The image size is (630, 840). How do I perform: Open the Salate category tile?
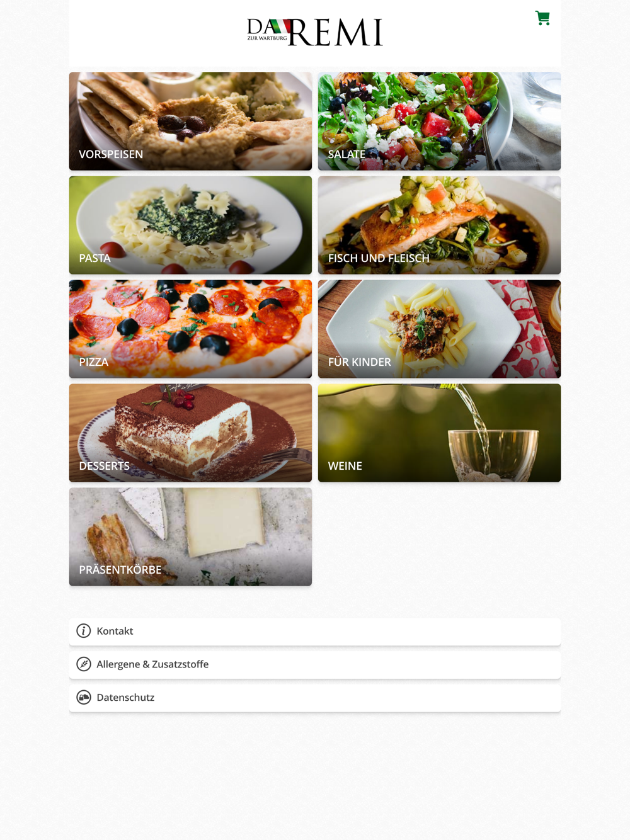pos(439,121)
